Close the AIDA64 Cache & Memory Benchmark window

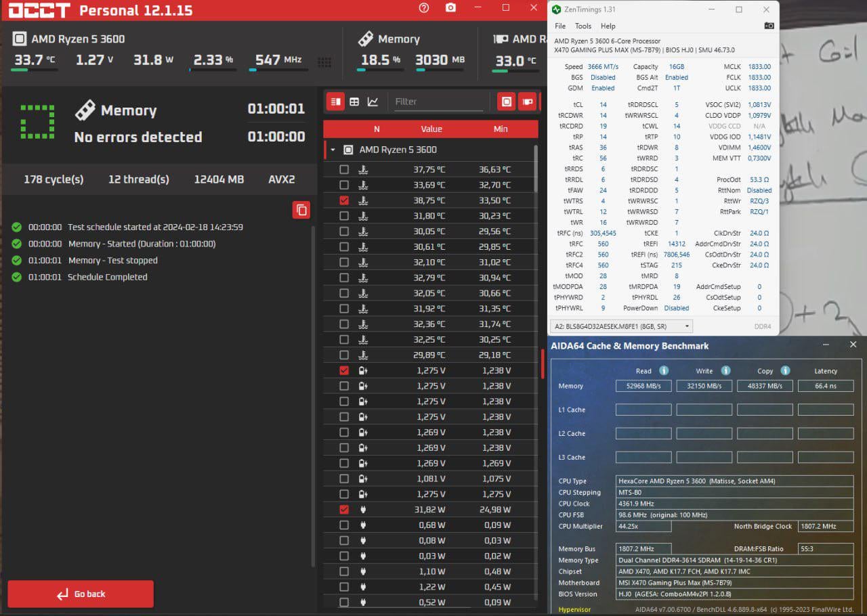(x=853, y=345)
